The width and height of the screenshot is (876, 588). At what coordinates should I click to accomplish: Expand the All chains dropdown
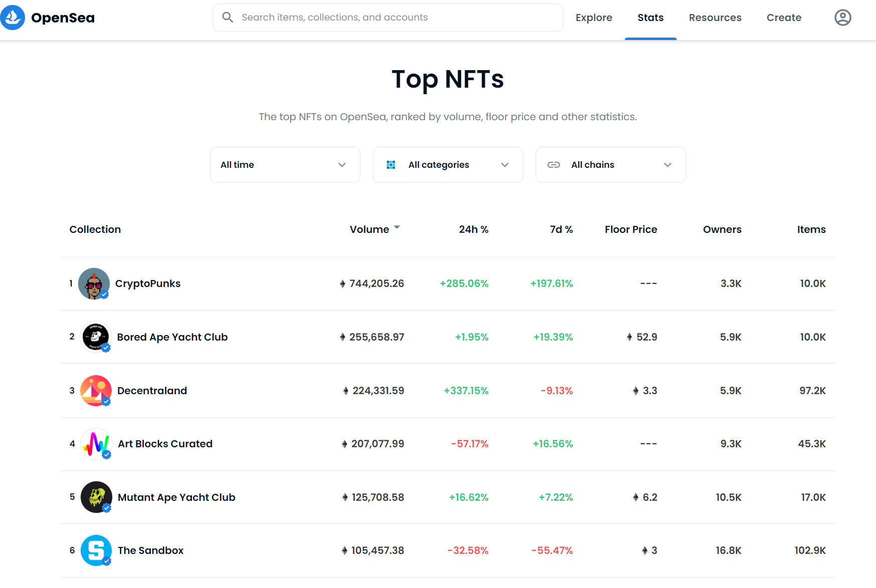point(611,165)
